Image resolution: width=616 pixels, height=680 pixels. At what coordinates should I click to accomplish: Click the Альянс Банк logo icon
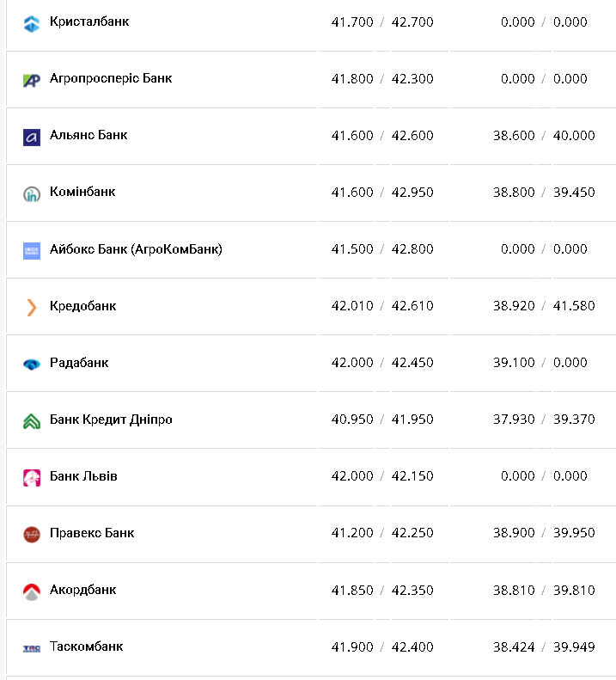click(32, 137)
